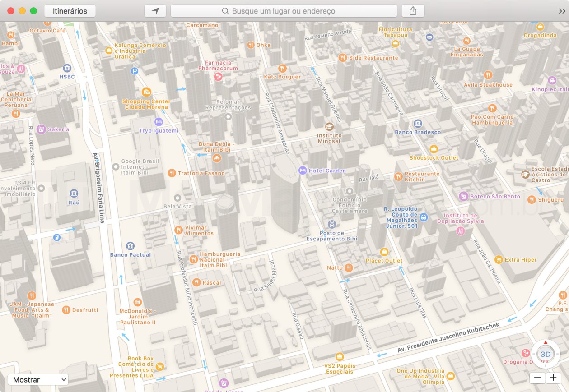Click the Ráscal restaurant pin

(x=196, y=282)
